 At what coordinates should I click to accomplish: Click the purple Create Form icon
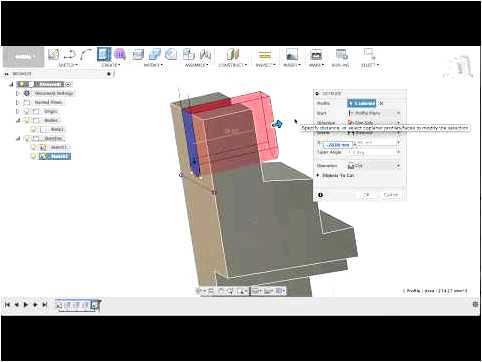120,54
